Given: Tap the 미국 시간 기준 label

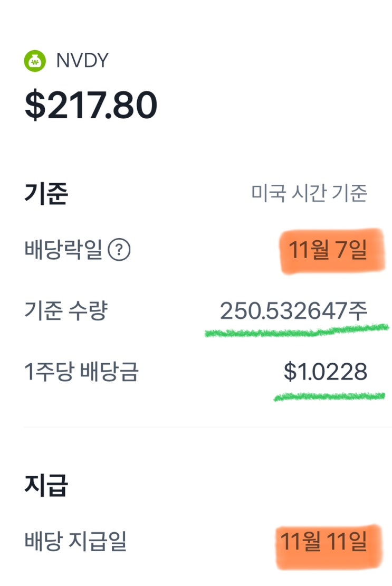Looking at the screenshot, I should pyautogui.click(x=309, y=194).
